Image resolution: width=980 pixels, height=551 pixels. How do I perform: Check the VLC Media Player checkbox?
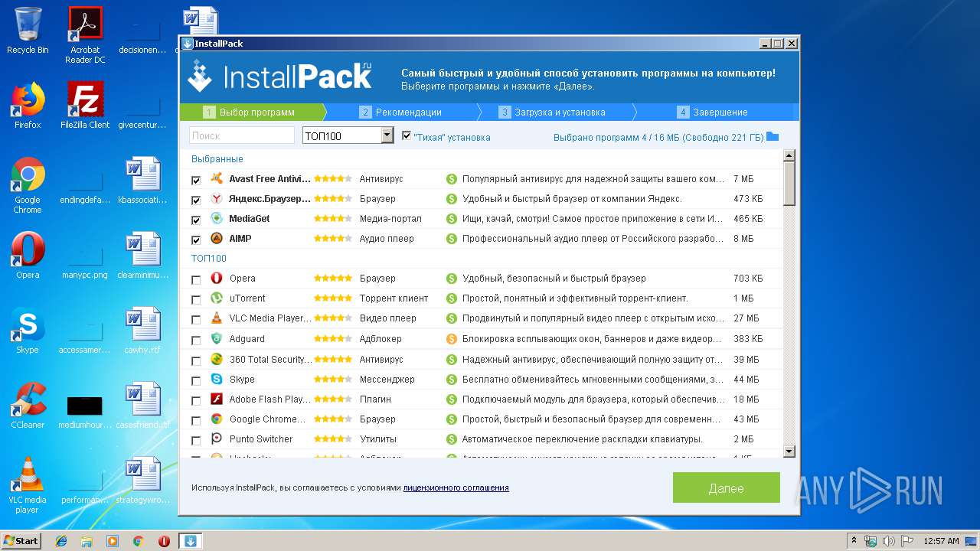coord(196,319)
